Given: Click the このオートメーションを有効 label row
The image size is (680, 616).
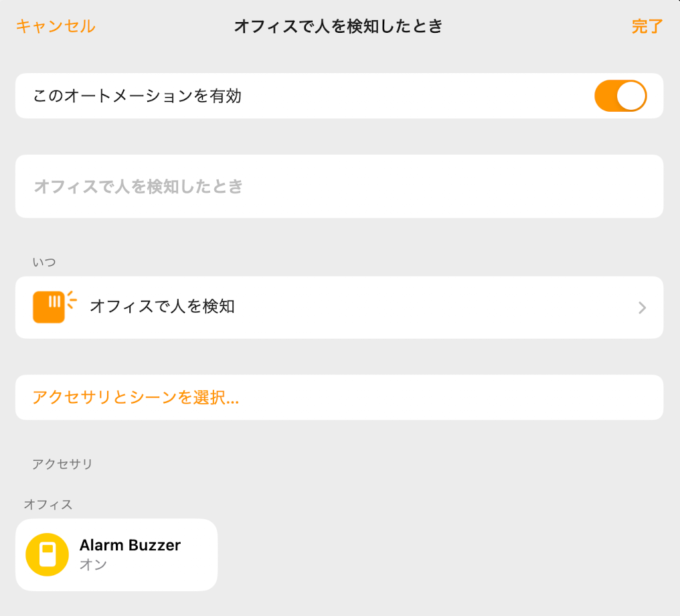Looking at the screenshot, I should click(x=339, y=96).
